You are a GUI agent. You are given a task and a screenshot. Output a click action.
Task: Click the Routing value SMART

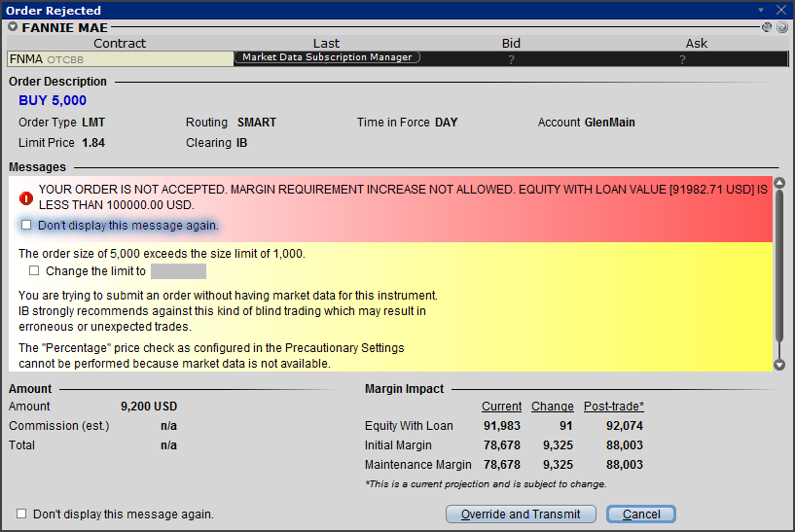coord(257,123)
